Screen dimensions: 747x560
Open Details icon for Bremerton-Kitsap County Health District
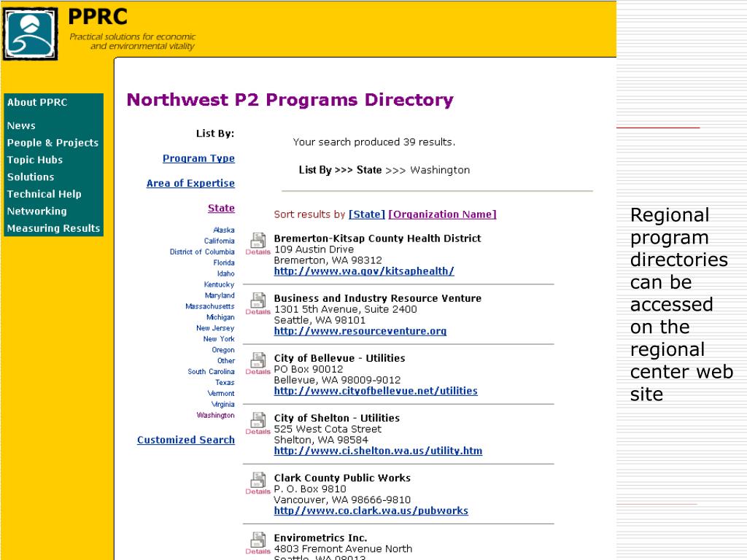tap(258, 244)
